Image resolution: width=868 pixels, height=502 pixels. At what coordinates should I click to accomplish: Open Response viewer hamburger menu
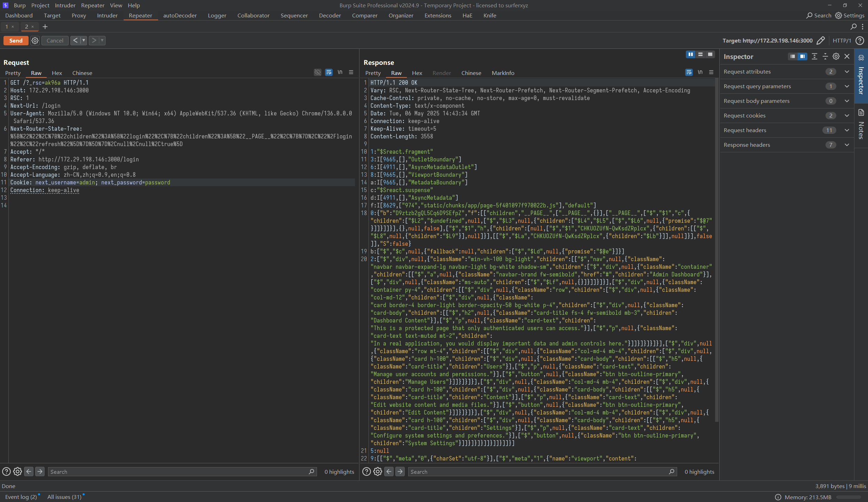coord(711,72)
